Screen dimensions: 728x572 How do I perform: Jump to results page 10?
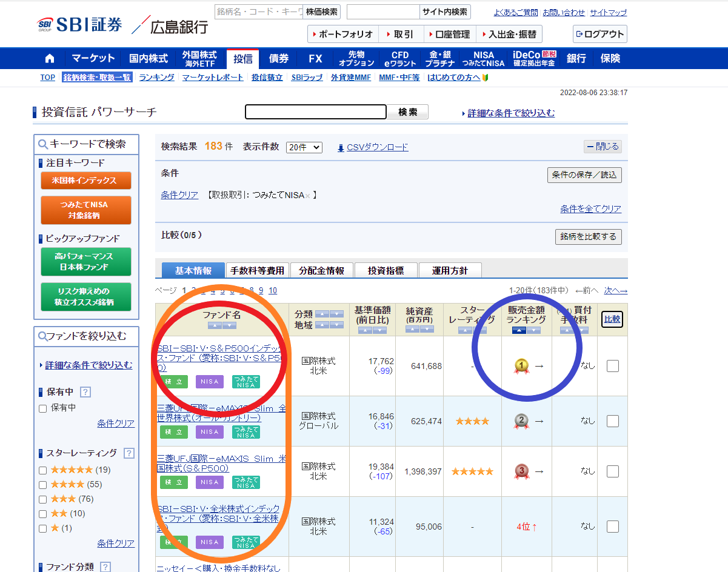pos(273,290)
